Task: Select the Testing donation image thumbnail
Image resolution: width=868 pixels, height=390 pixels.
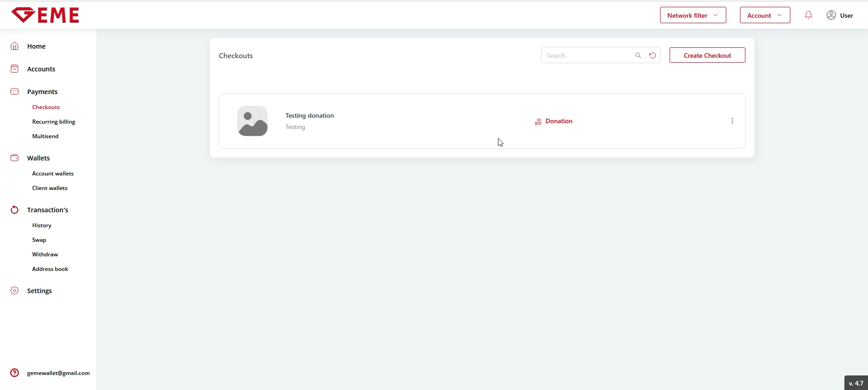Action: pos(252,121)
